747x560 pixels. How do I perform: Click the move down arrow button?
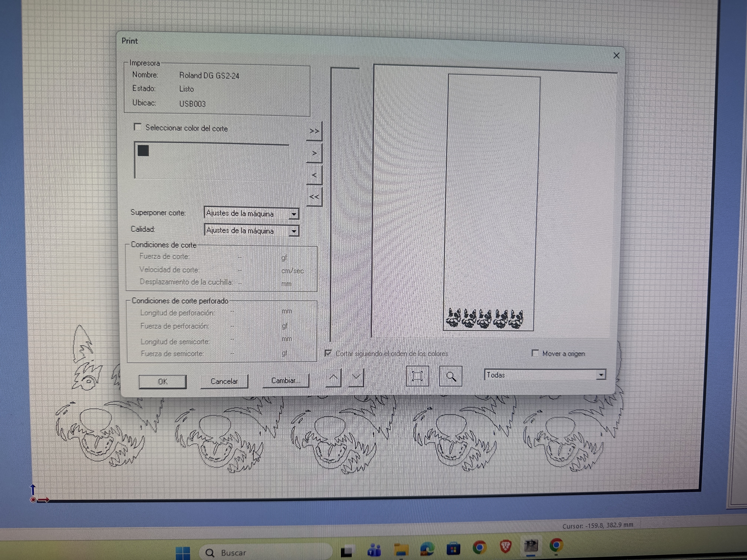coord(356,377)
